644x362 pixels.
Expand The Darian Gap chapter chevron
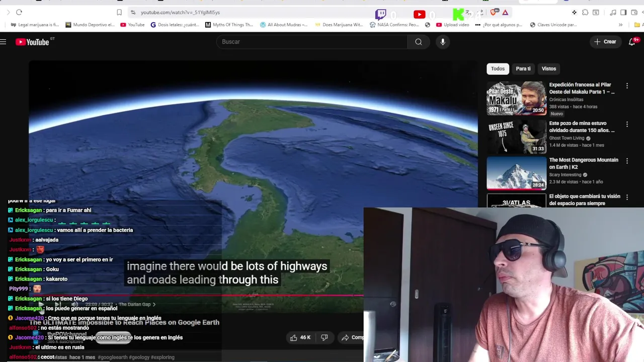(154, 305)
